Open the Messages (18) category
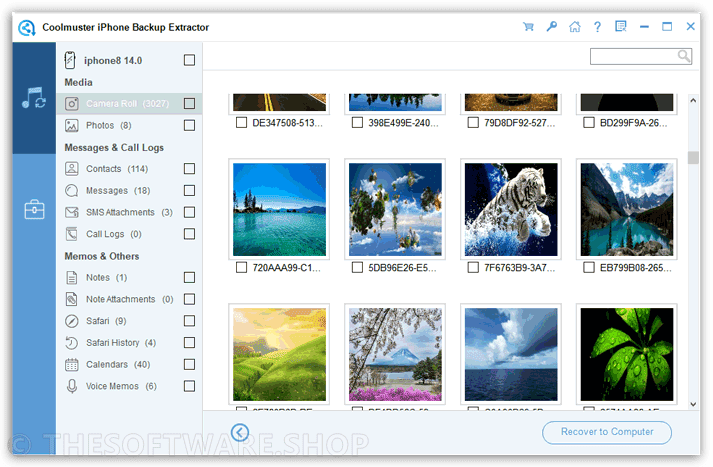Screen dimensions: 713x467 (129, 191)
